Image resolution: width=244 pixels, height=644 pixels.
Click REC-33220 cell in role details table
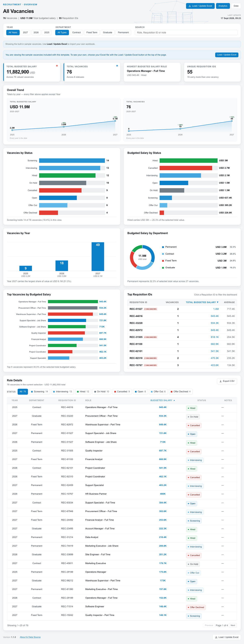[x=67, y=416]
